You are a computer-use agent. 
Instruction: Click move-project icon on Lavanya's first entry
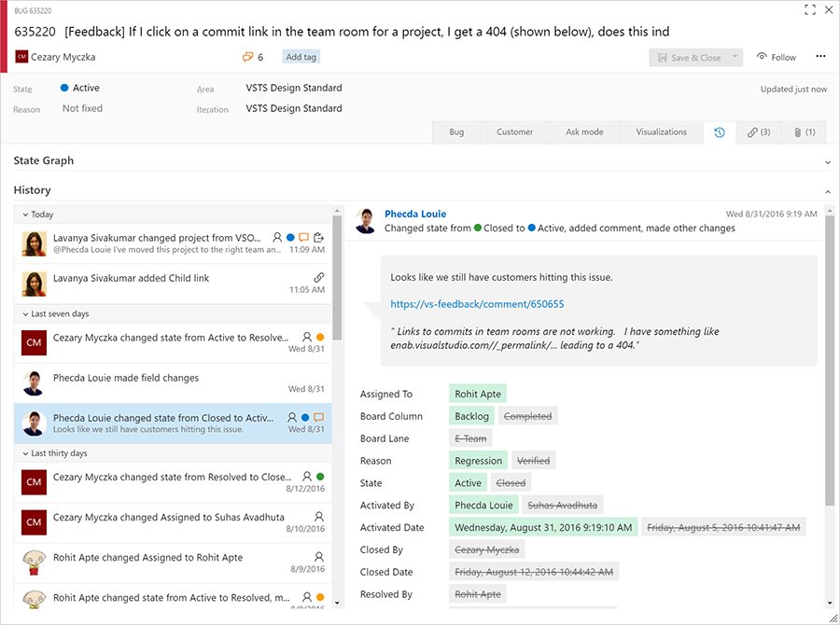click(x=319, y=237)
